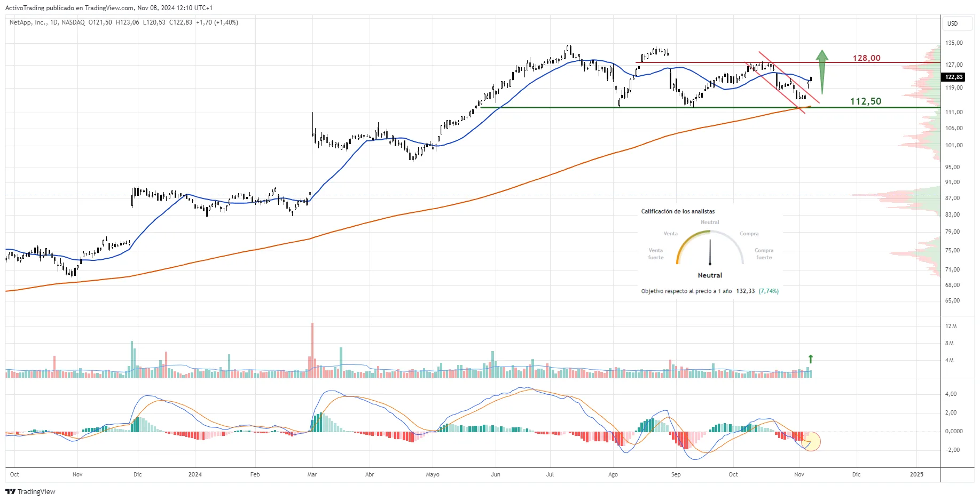Select the 'Compra fuerte' rating label
The width and height of the screenshot is (980, 501).
tap(764, 254)
